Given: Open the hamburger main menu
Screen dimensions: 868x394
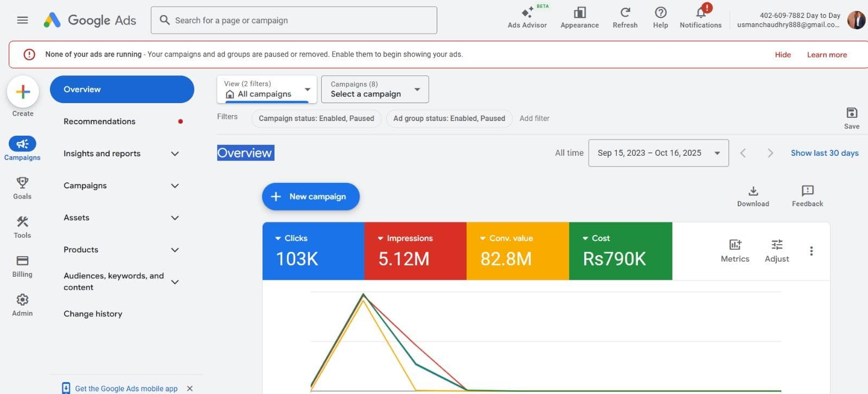Looking at the screenshot, I should tap(22, 20).
